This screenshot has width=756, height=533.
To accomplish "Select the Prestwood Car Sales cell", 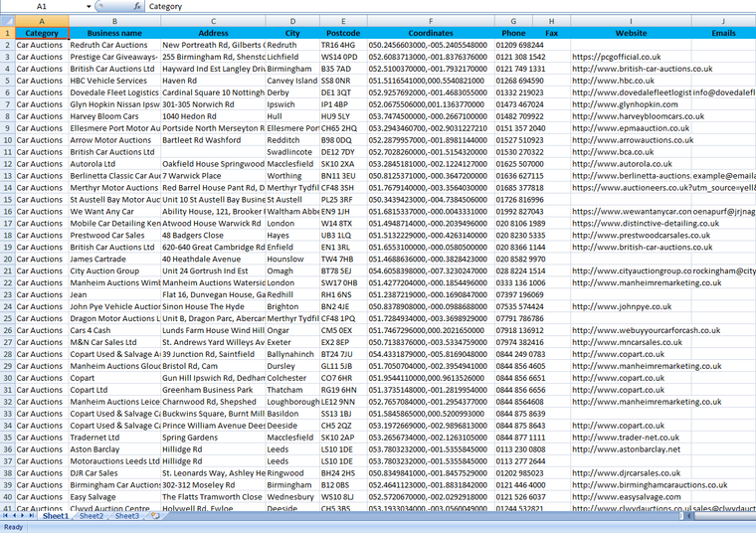I will [114, 235].
